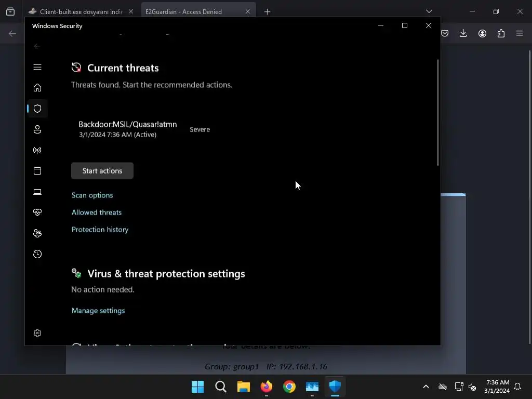Open notifications bell icon
This screenshot has height=399, width=532.
click(x=517, y=387)
